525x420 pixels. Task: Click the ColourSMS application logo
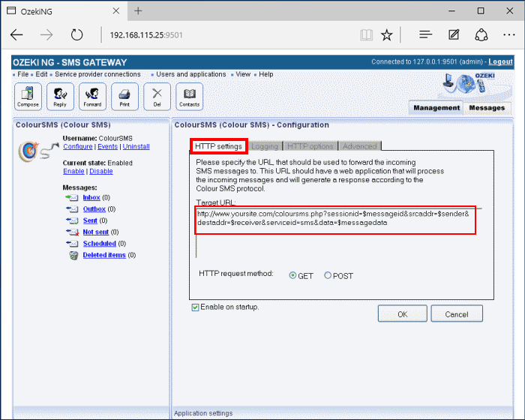(x=38, y=151)
